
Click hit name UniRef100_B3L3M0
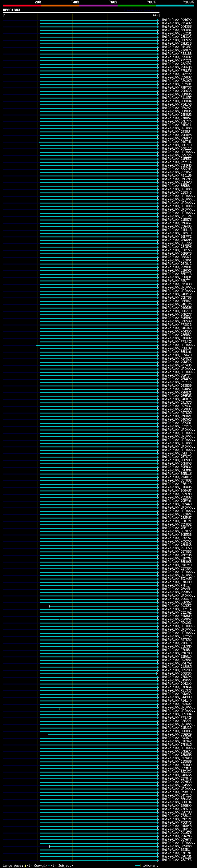coord(176,647)
